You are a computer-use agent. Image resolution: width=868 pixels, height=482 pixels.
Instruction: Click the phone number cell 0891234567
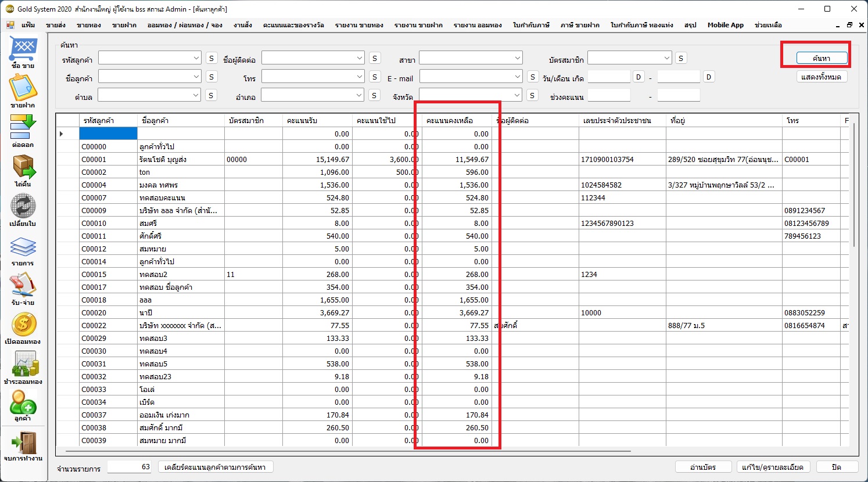pos(811,210)
